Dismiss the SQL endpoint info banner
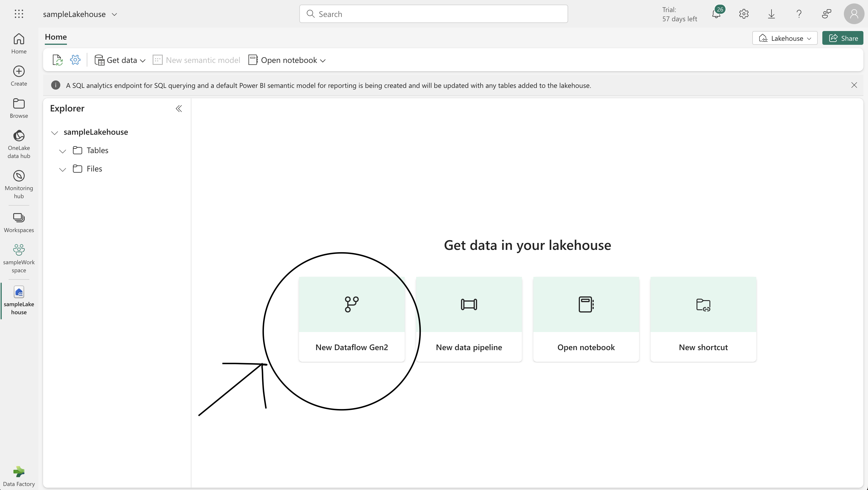The image size is (868, 490). [854, 85]
